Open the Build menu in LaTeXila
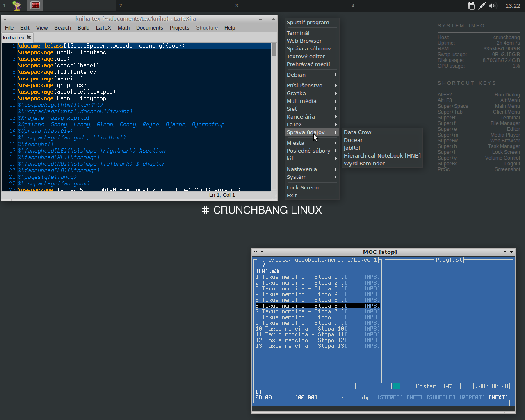 (83, 28)
